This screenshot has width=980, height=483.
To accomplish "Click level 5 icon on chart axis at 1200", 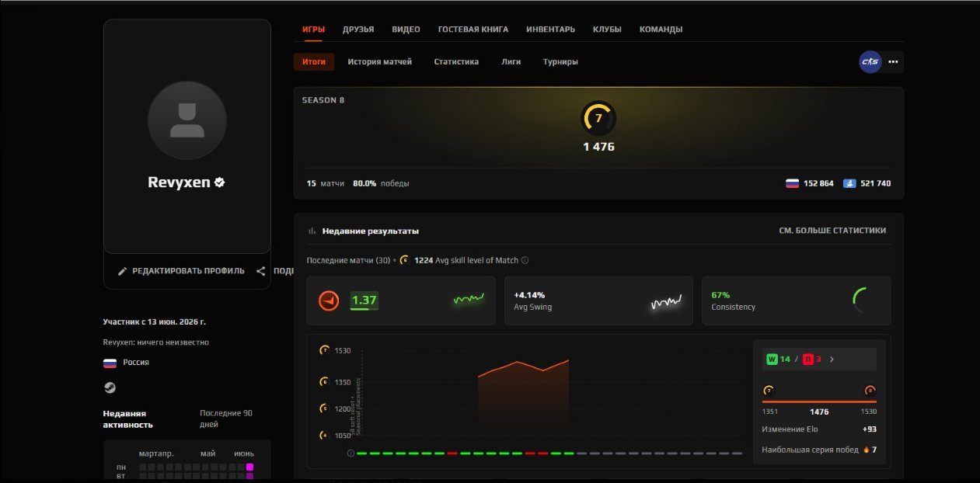I will tap(324, 408).
